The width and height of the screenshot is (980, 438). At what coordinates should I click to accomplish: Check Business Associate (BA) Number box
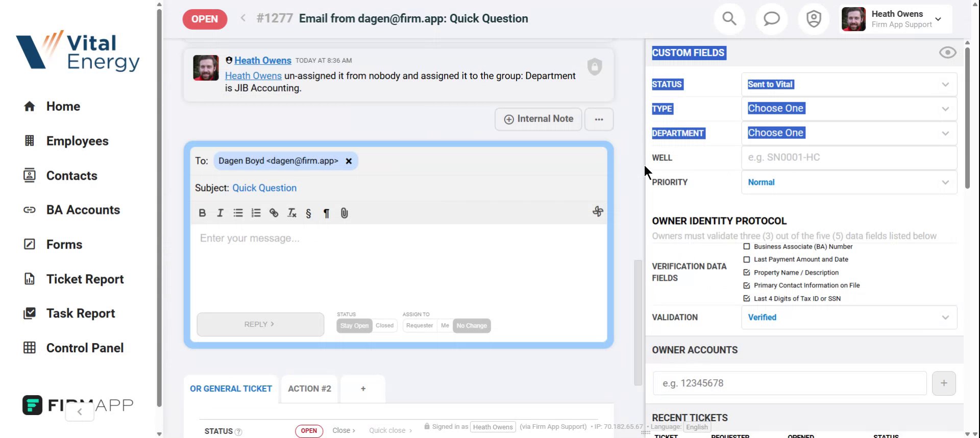point(747,247)
